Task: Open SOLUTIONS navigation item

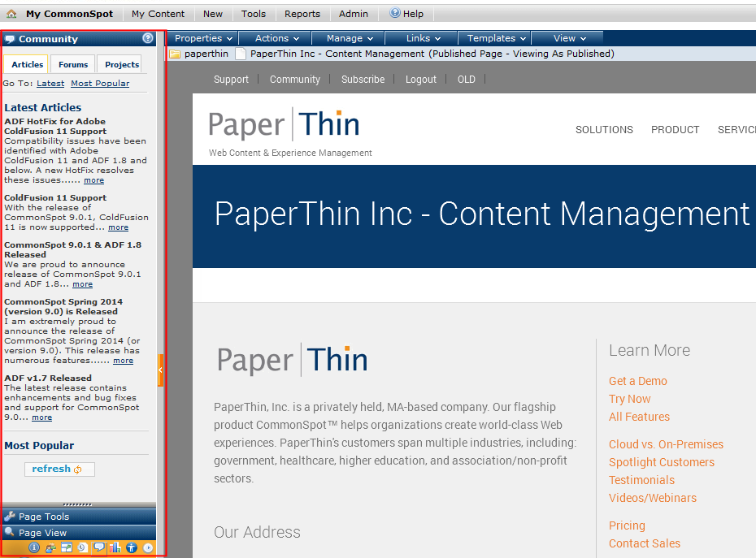Action: coord(604,130)
